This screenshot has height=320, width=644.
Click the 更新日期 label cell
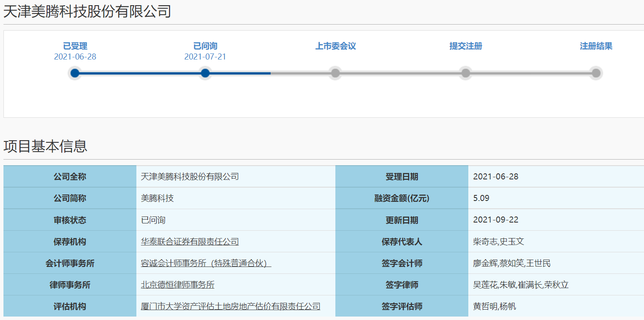[402, 220]
